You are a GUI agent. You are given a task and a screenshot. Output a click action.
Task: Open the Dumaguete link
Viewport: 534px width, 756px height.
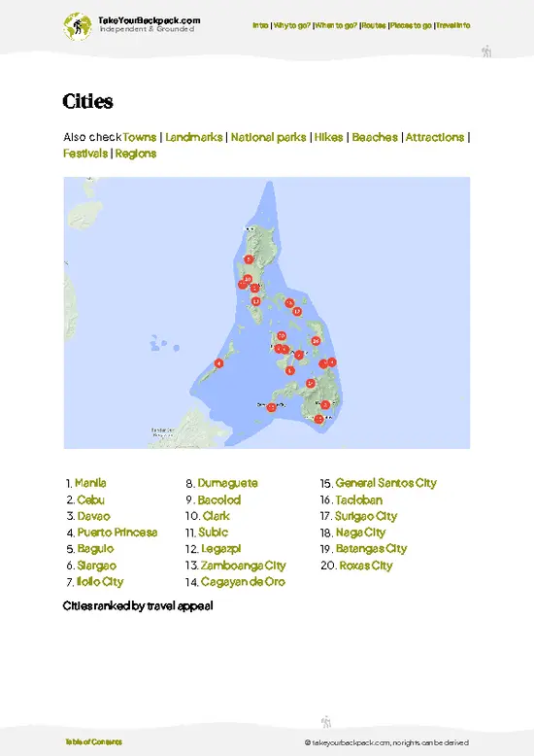pyautogui.click(x=227, y=483)
